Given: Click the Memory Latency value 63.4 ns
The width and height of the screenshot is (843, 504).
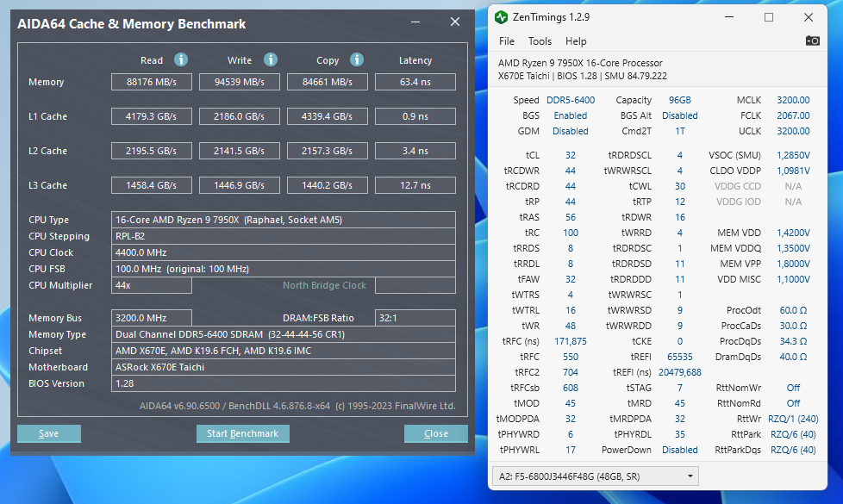Looking at the screenshot, I should 415,82.
